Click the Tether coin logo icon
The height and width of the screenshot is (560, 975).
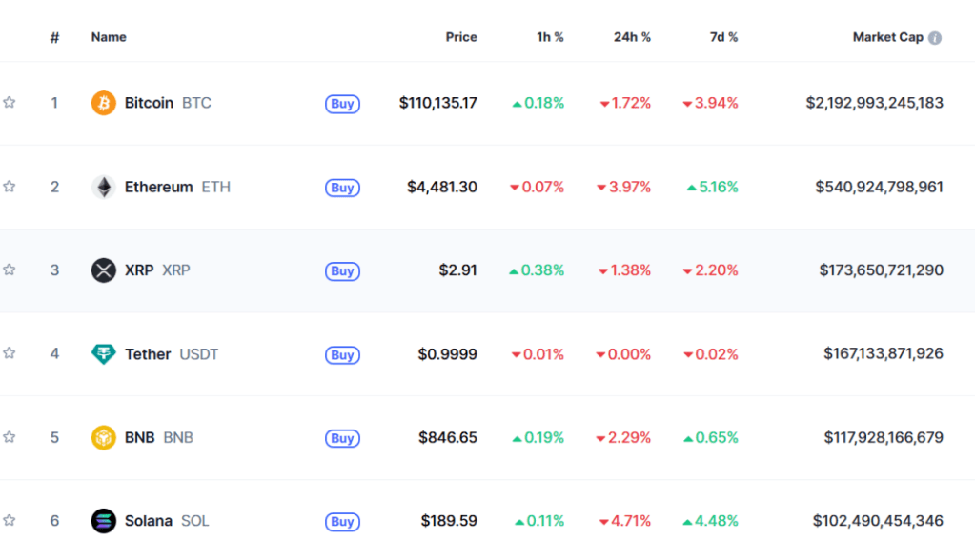(x=103, y=354)
